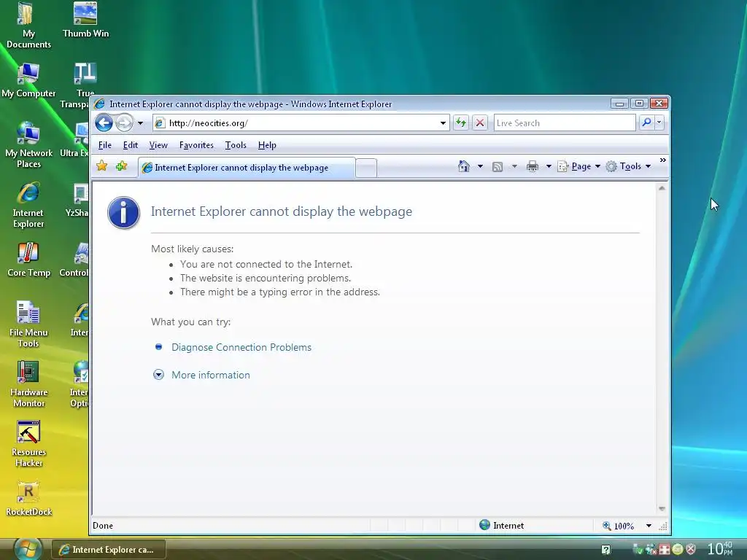Maximize the Internet Explorer window
The width and height of the screenshot is (747, 560).
[639, 104]
